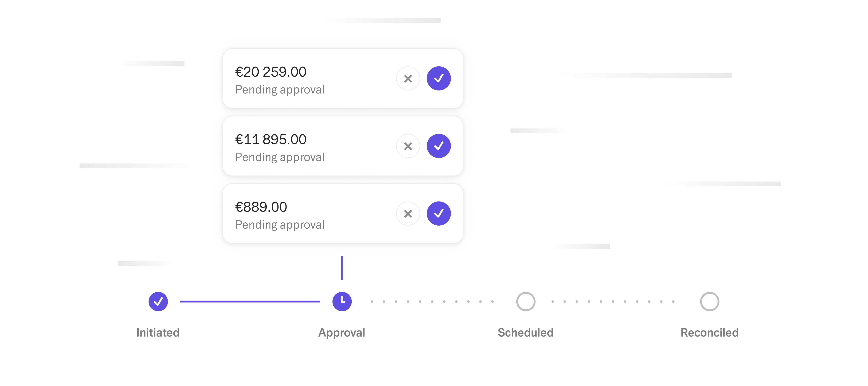Image resolution: width=868 pixels, height=386 pixels.
Task: Click the €889.00 amount text
Action: pyautogui.click(x=261, y=207)
